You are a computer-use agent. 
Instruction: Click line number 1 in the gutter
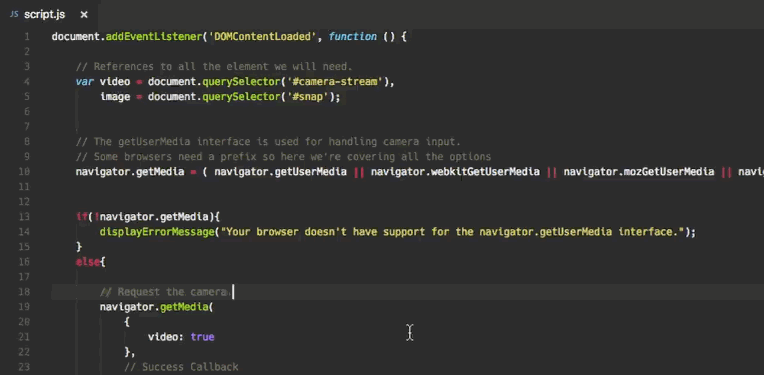(27, 37)
